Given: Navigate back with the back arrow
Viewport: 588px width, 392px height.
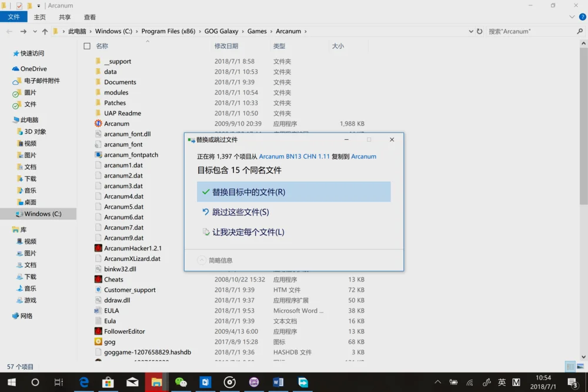Looking at the screenshot, I should coord(9,32).
